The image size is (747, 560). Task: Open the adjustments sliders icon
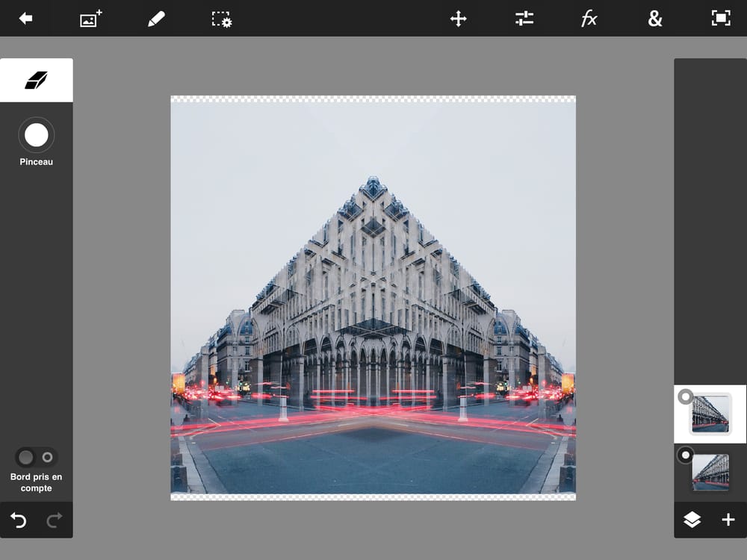pyautogui.click(x=524, y=19)
